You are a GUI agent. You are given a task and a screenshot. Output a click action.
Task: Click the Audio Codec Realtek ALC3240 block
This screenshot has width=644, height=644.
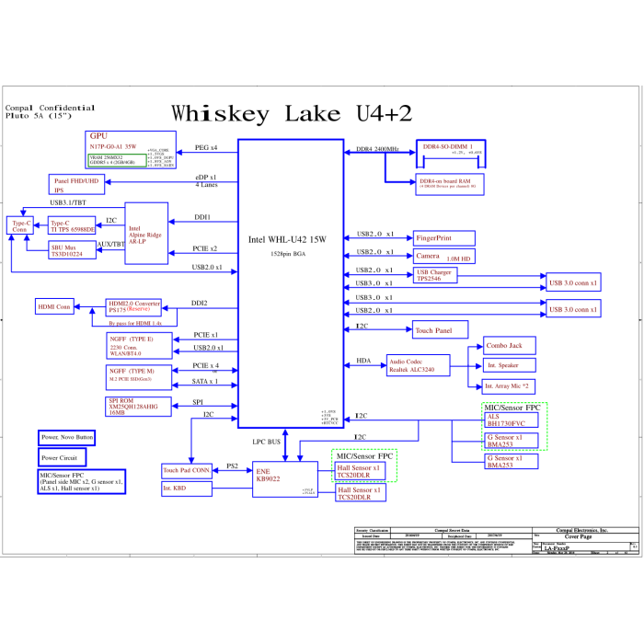[418, 365]
